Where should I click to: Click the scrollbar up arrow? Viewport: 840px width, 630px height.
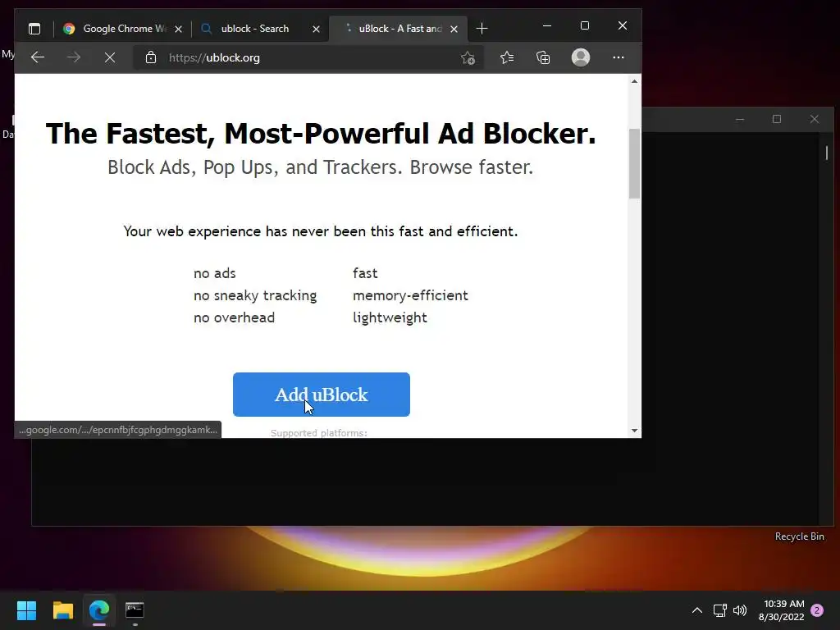(x=634, y=81)
